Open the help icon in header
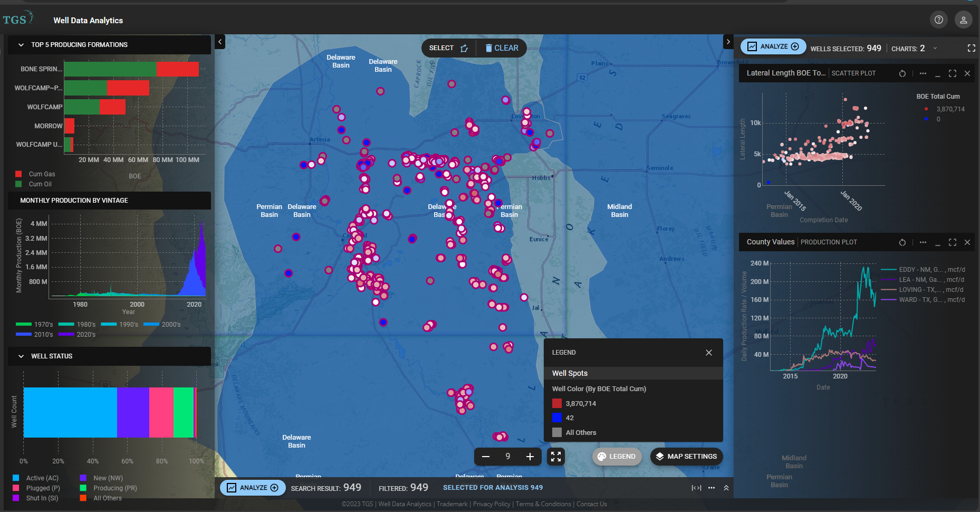This screenshot has height=512, width=980. [x=938, y=20]
